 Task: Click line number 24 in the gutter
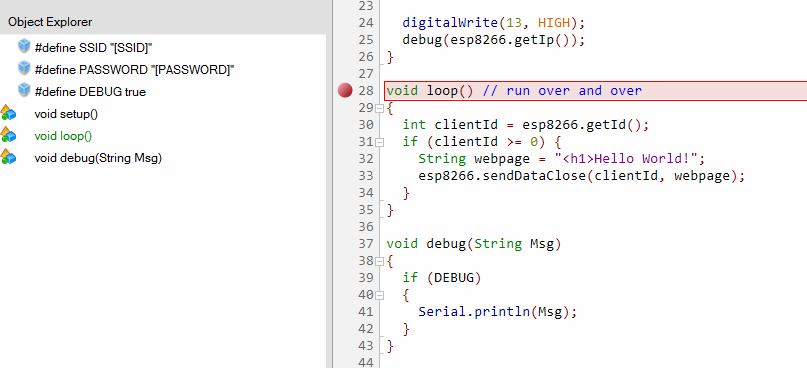pyautogui.click(x=365, y=23)
